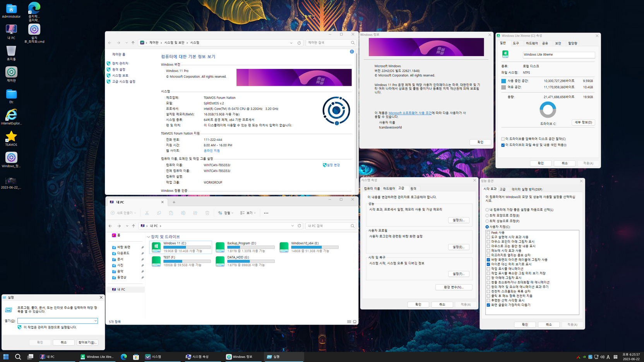Open Microsoft Edge from the taskbar

coord(124,357)
